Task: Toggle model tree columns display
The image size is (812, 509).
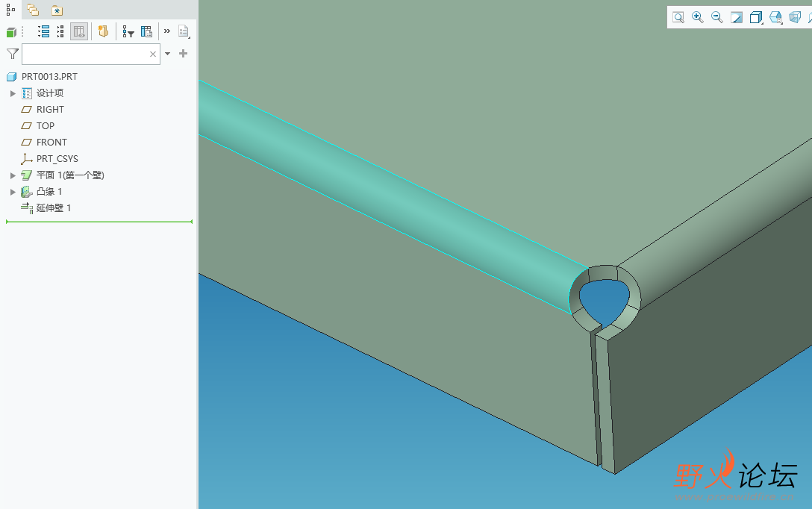Action: tap(79, 31)
